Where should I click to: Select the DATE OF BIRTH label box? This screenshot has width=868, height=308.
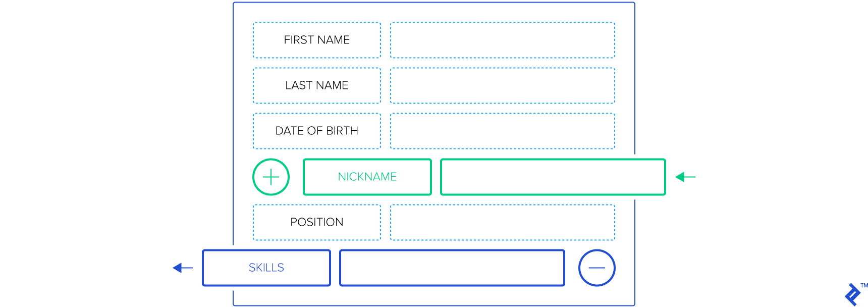click(x=317, y=131)
